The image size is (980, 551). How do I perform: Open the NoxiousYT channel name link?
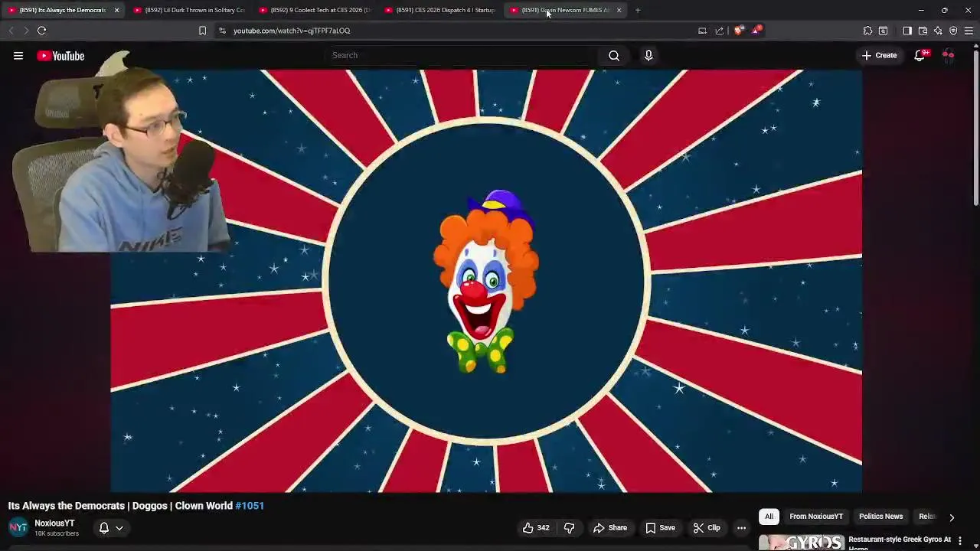pos(54,523)
